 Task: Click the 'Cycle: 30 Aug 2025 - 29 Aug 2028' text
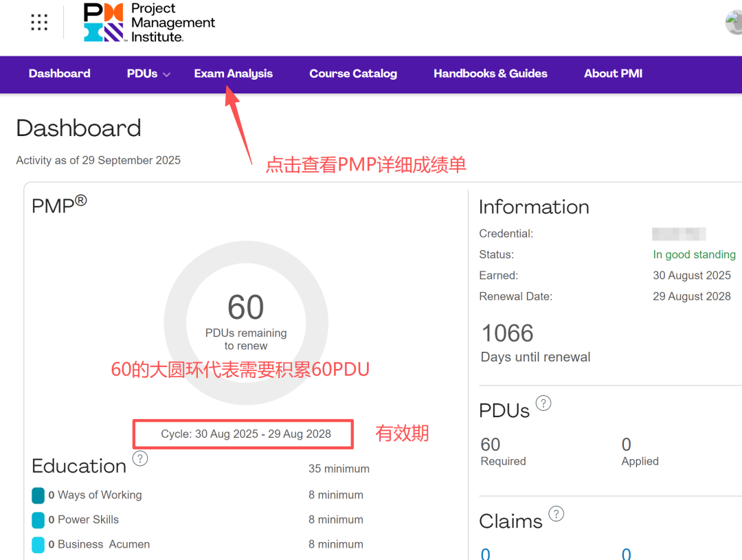point(246,434)
